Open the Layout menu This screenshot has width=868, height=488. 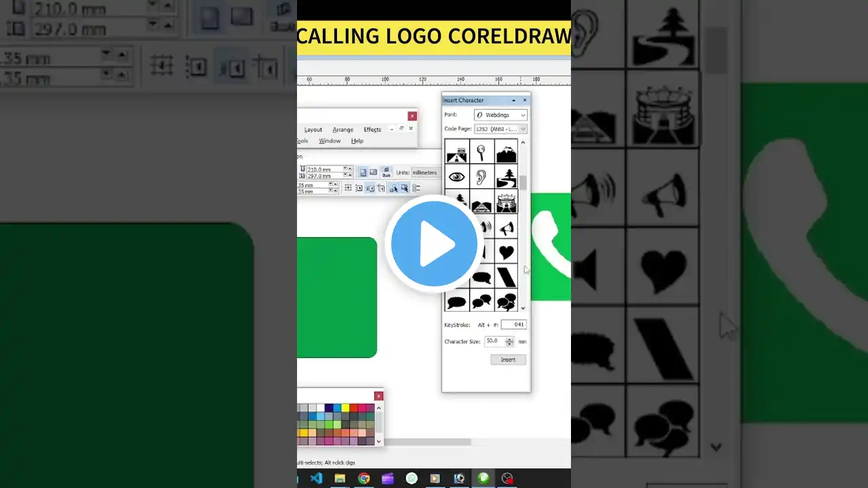click(313, 129)
